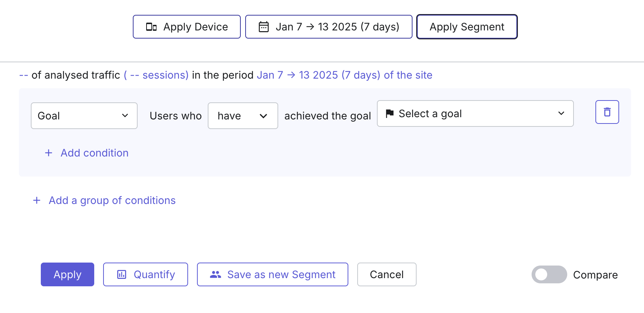Delete the Goal condition using the trash icon

[x=607, y=112]
